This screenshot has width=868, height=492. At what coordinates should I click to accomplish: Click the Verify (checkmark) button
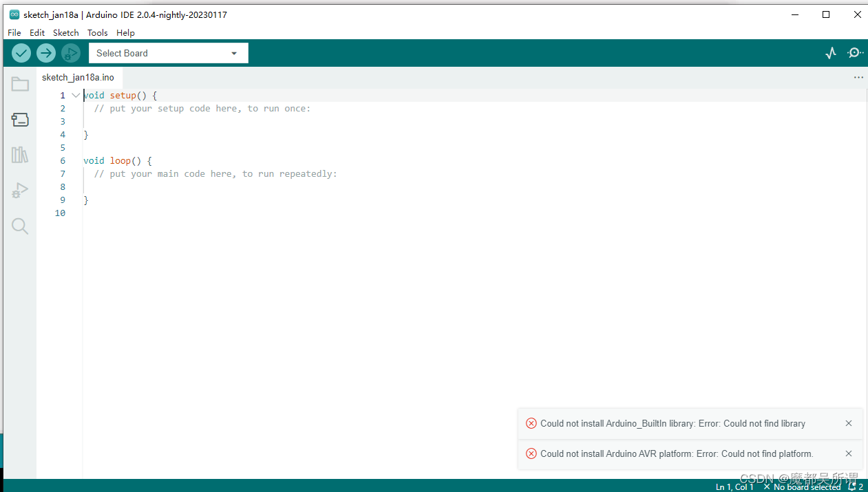coord(21,52)
